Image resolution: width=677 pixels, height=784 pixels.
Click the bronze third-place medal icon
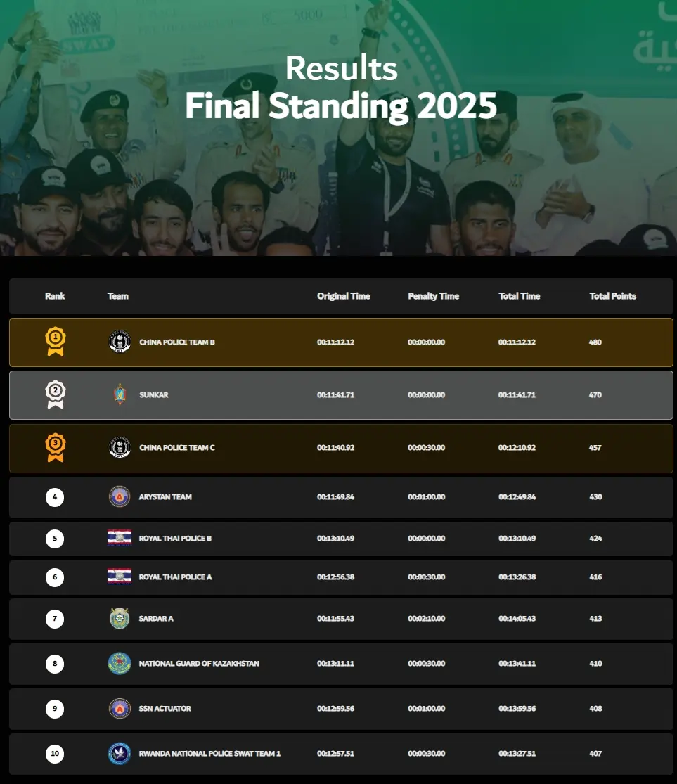[x=55, y=447]
